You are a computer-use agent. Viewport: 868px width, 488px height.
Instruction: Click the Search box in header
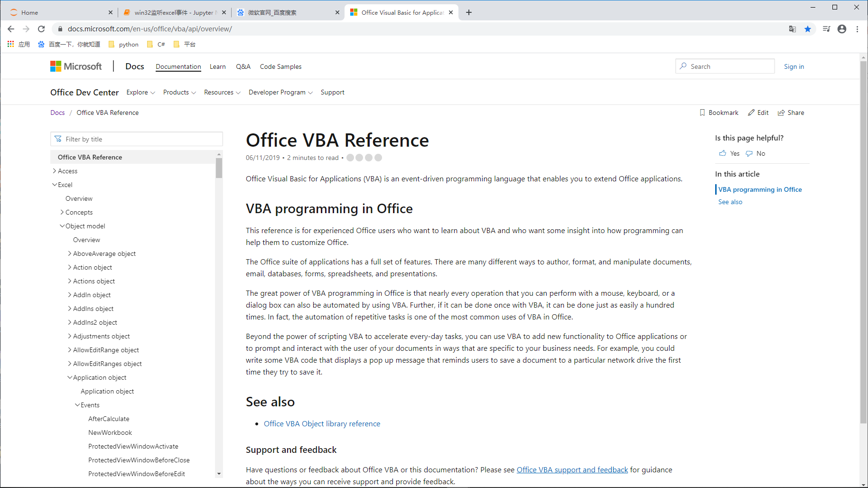(x=725, y=66)
